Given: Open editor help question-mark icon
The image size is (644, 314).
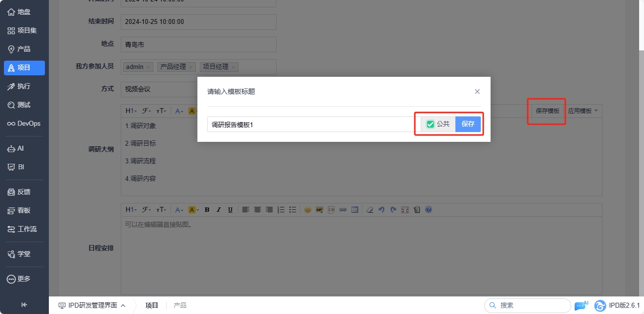Looking at the screenshot, I should click(x=429, y=210).
